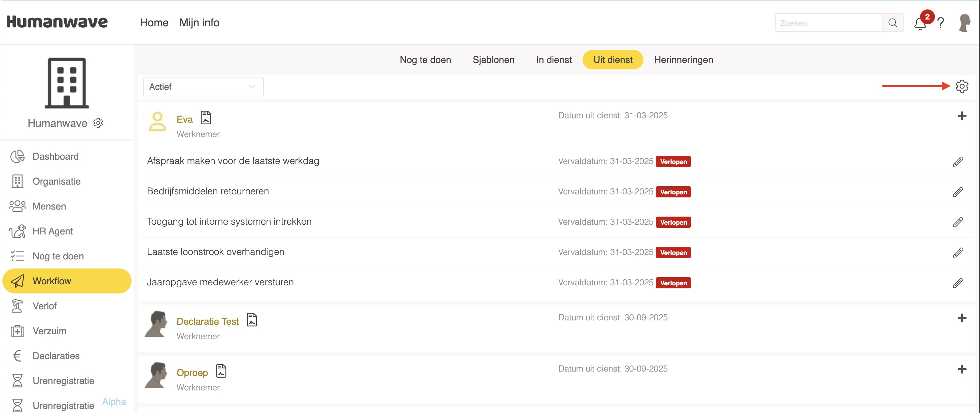
Task: Open Declaraties in the sidebar
Action: pyautogui.click(x=67, y=356)
